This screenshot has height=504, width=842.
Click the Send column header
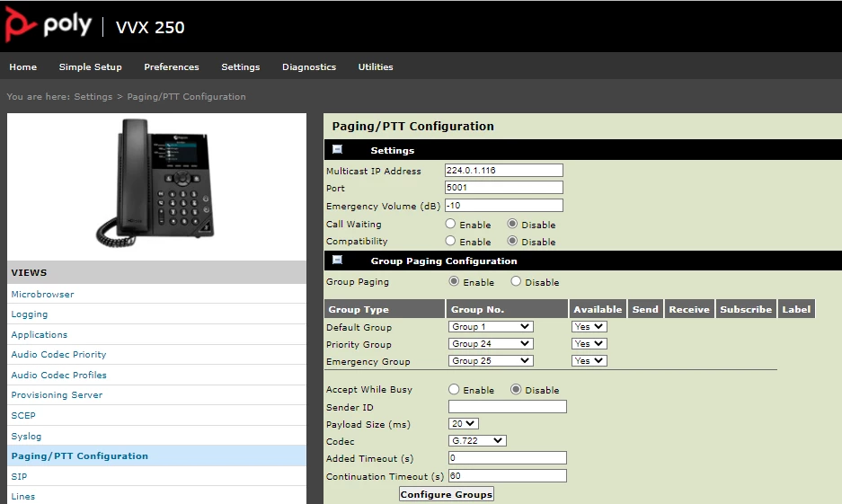[x=645, y=309]
